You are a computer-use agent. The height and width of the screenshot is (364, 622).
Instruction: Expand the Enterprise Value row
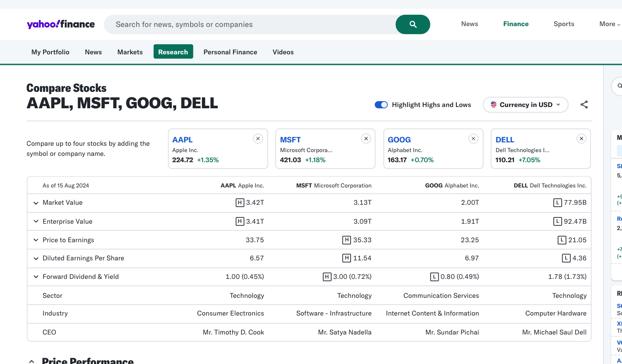point(36,222)
